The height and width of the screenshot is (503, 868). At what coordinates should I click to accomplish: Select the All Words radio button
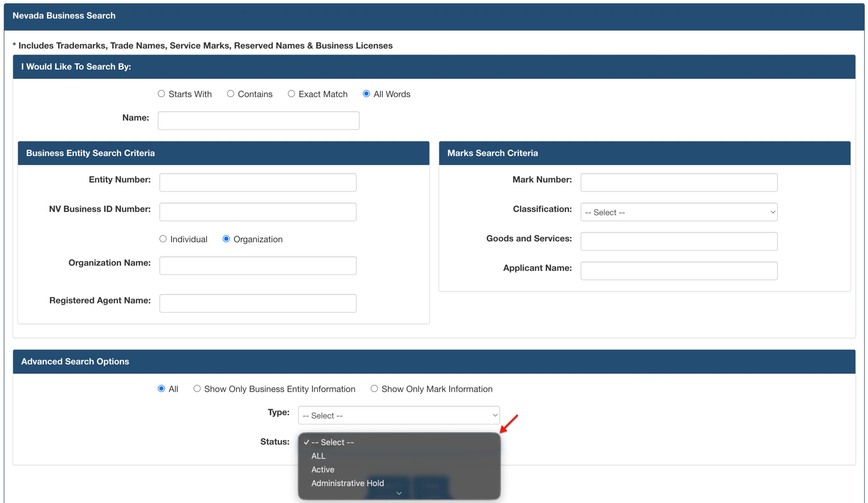coord(366,94)
